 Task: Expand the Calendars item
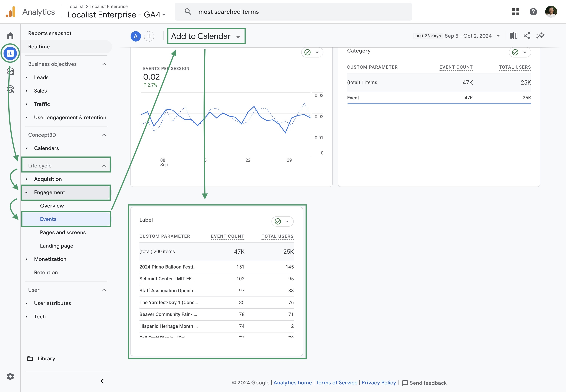pyautogui.click(x=26, y=148)
